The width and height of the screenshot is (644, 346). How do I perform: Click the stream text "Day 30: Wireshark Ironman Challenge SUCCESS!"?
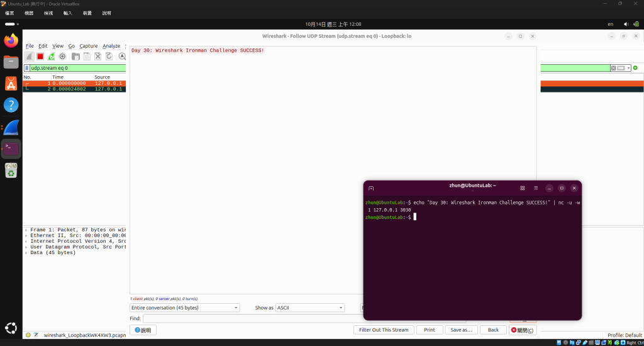point(197,50)
